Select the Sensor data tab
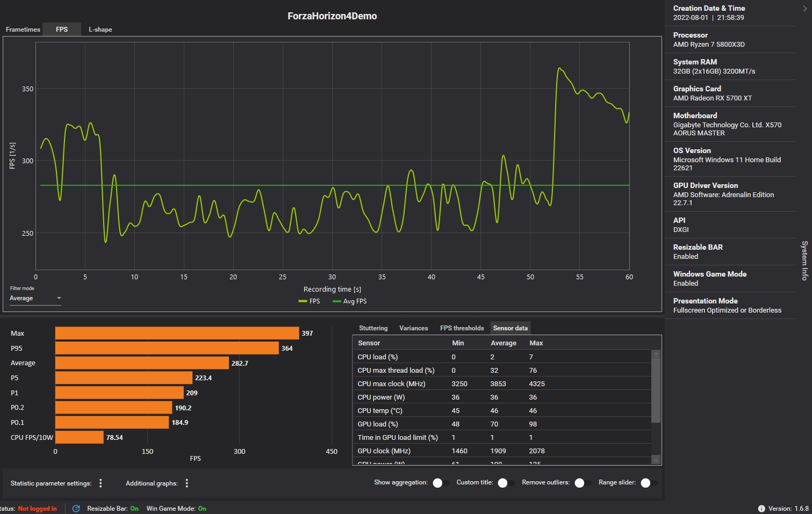The height and width of the screenshot is (514, 812). 511,328
